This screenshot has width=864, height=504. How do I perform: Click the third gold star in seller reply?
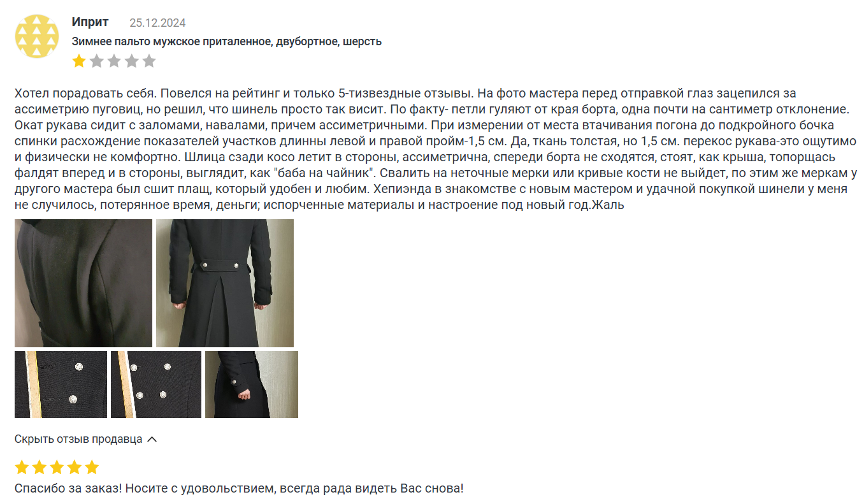click(x=57, y=468)
